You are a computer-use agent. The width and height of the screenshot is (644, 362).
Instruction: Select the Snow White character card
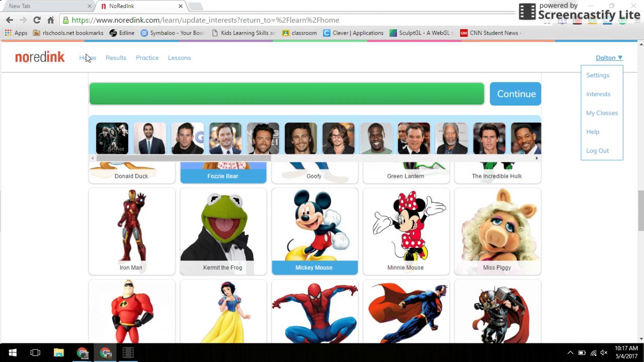click(223, 311)
